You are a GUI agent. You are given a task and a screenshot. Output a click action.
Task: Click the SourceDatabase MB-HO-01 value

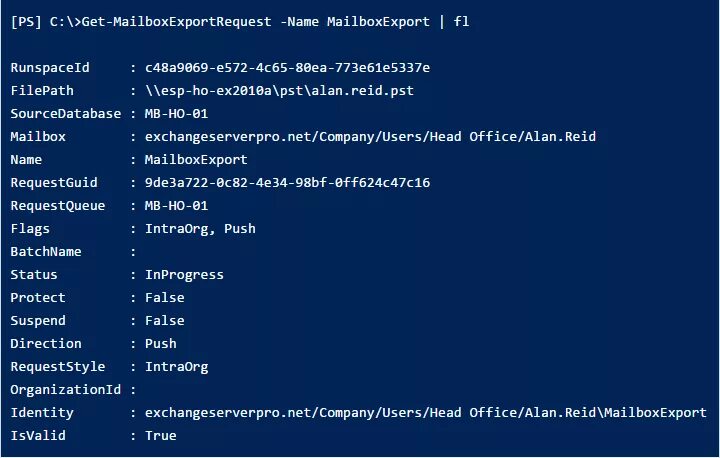coord(176,113)
